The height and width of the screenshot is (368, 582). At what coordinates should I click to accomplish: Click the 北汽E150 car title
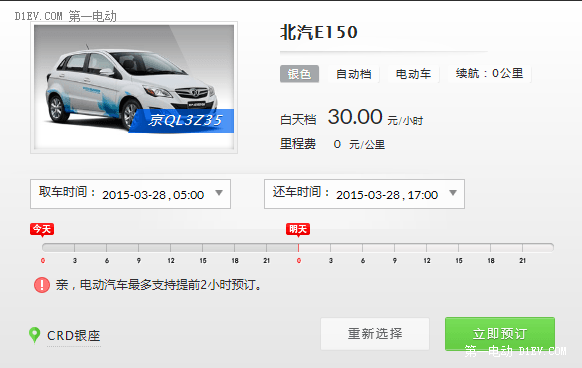[x=318, y=32]
